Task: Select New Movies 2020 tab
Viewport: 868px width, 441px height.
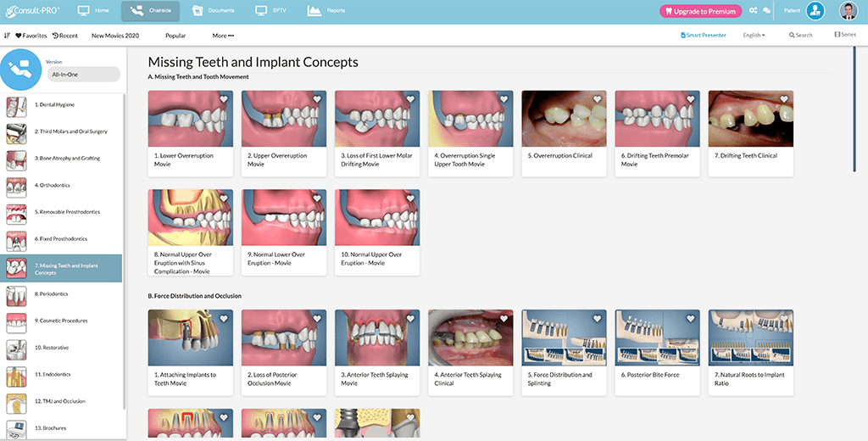Action: point(115,36)
